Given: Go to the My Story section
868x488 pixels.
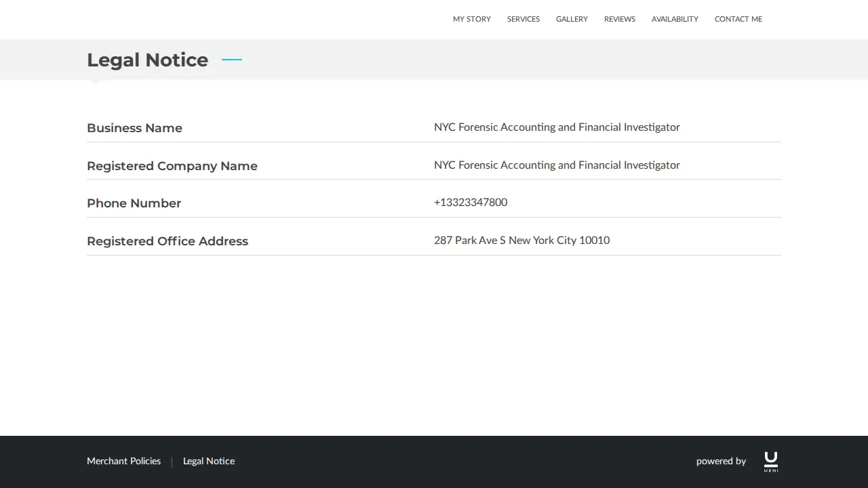Looking at the screenshot, I should coord(472,19).
